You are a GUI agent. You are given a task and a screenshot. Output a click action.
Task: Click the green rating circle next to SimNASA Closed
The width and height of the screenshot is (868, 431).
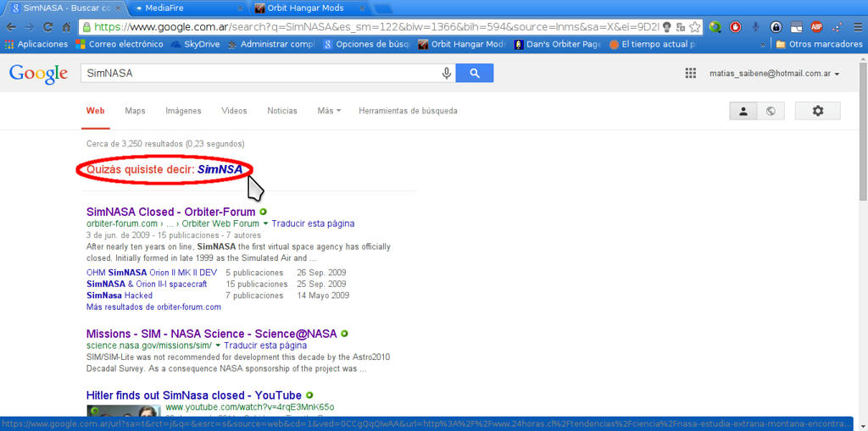pyautogui.click(x=263, y=212)
